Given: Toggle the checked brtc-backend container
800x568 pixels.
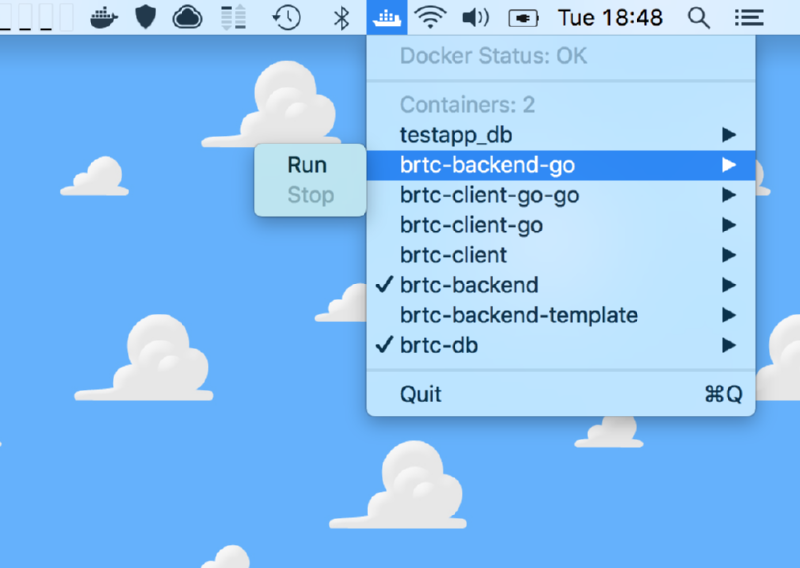Looking at the screenshot, I should tap(561, 285).
